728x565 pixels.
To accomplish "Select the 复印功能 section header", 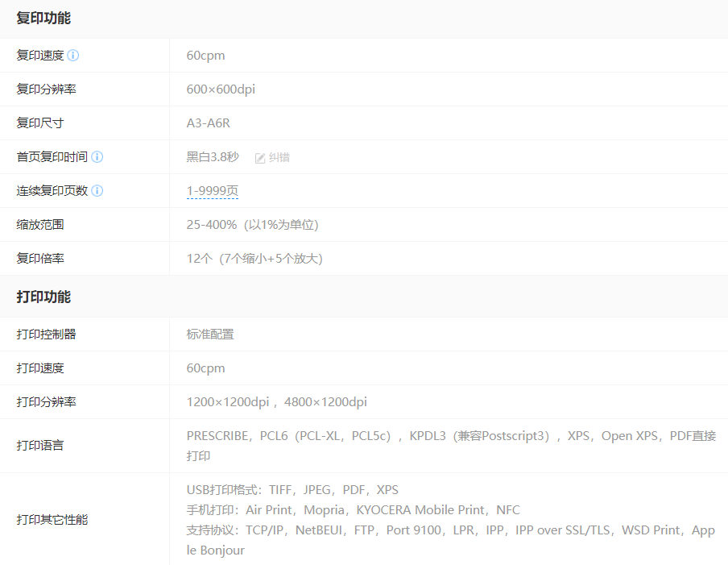I will (x=43, y=18).
